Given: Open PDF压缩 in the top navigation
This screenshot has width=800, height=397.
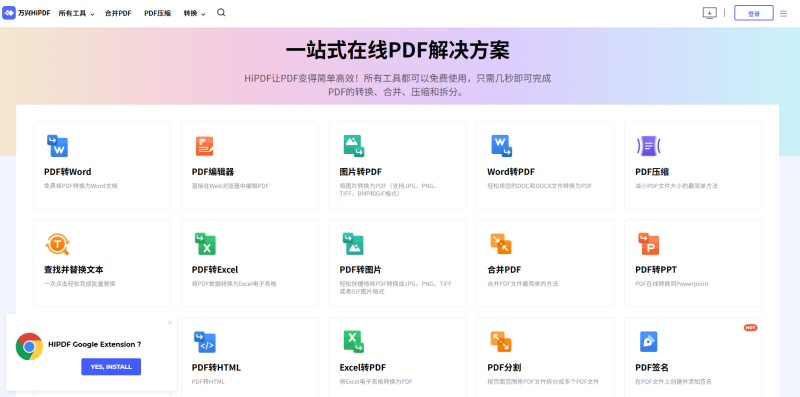Looking at the screenshot, I should point(158,13).
